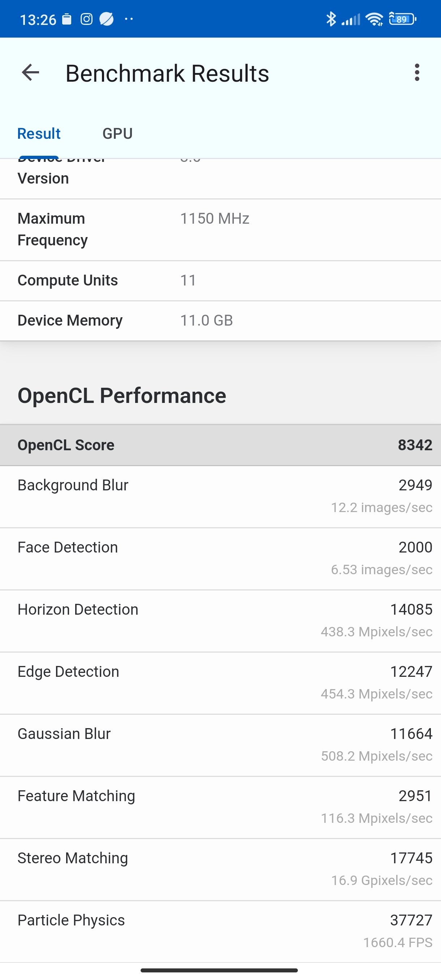Tap the clock in status bar

38,20
